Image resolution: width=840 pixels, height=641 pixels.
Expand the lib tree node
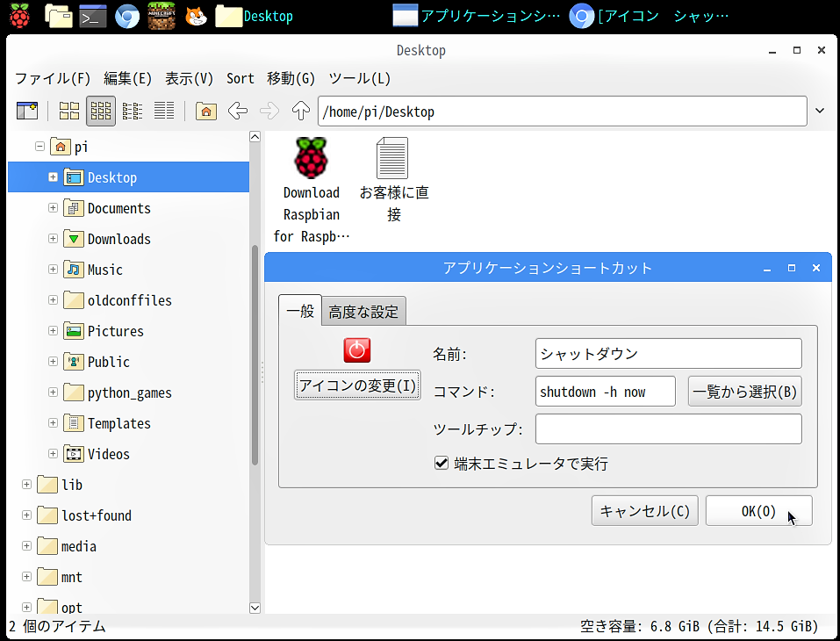(26, 485)
